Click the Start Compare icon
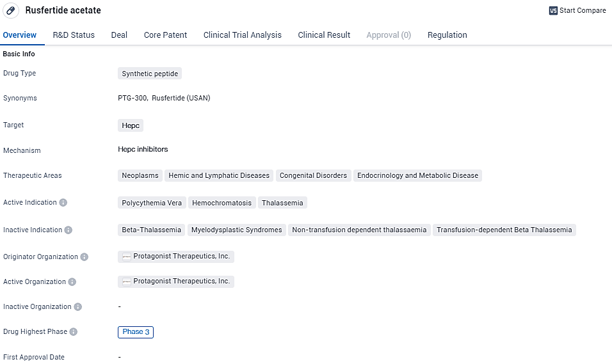This screenshot has width=612, height=364. click(553, 11)
